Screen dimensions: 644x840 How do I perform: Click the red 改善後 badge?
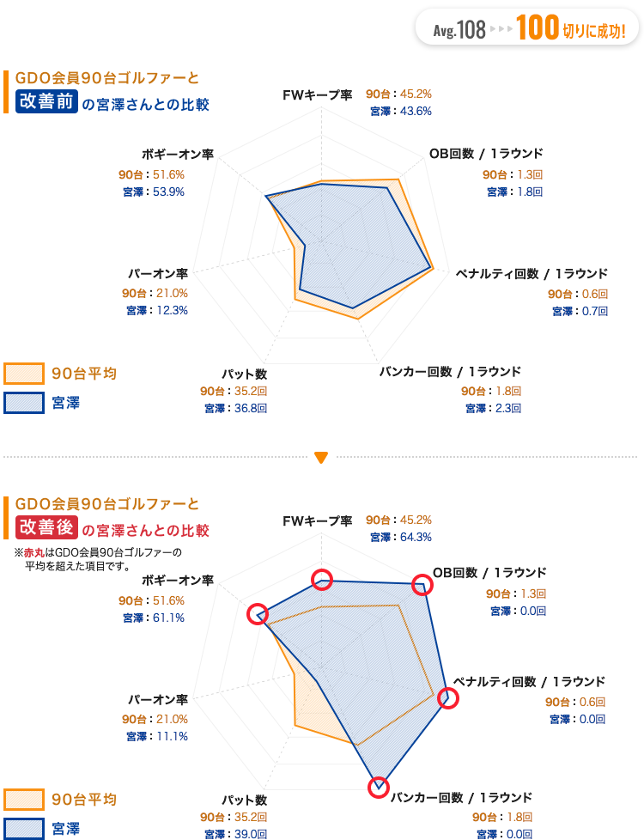click(46, 527)
